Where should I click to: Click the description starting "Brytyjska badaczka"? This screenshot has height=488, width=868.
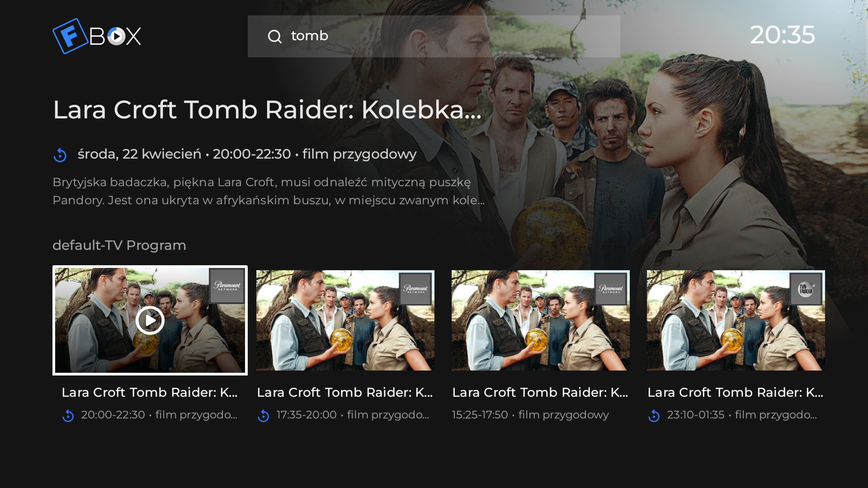click(269, 191)
